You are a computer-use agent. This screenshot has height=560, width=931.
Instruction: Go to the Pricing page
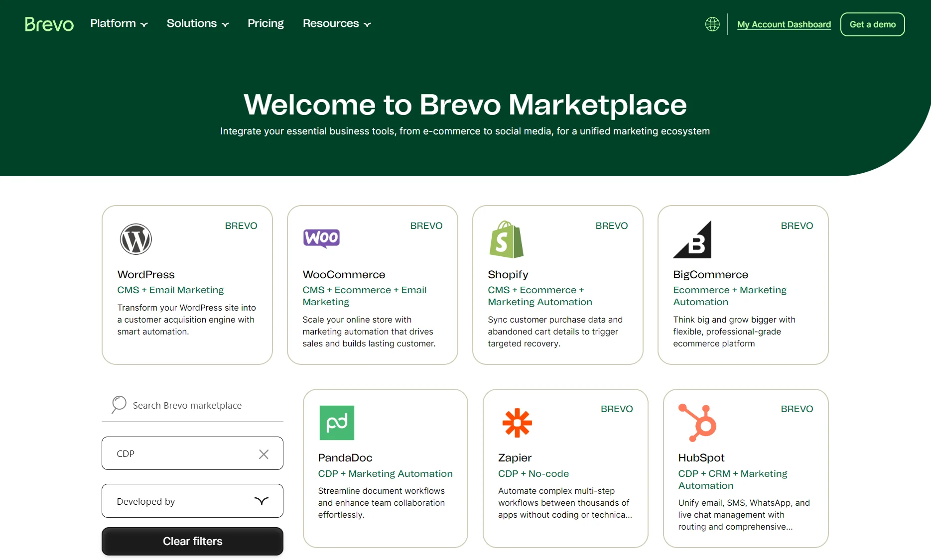click(x=266, y=23)
